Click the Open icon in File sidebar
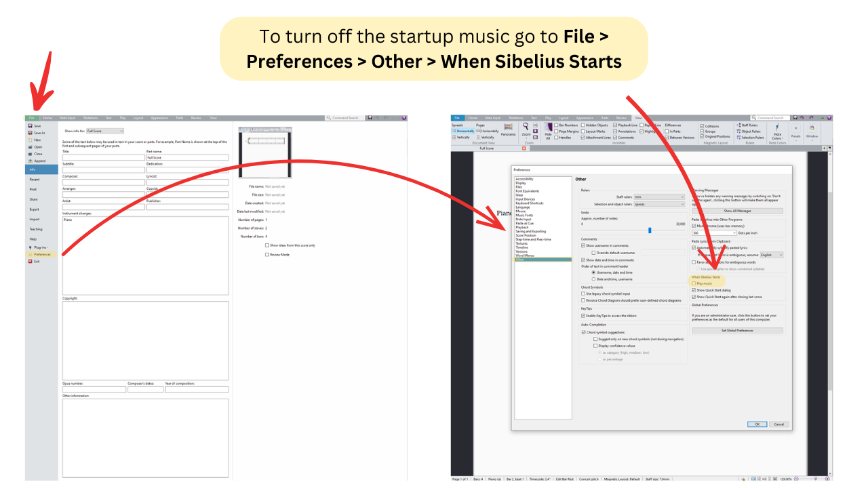Screen dimensions: 868x488 30,147
